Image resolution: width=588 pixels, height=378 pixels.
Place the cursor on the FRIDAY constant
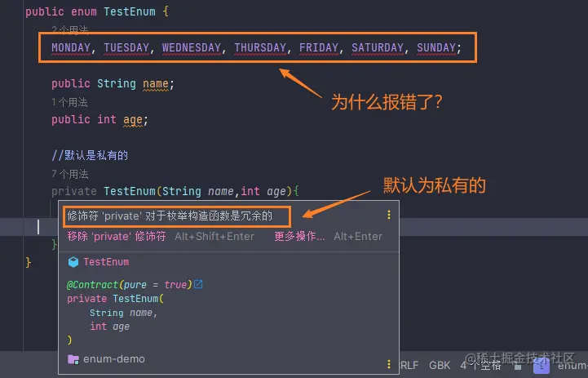click(319, 47)
